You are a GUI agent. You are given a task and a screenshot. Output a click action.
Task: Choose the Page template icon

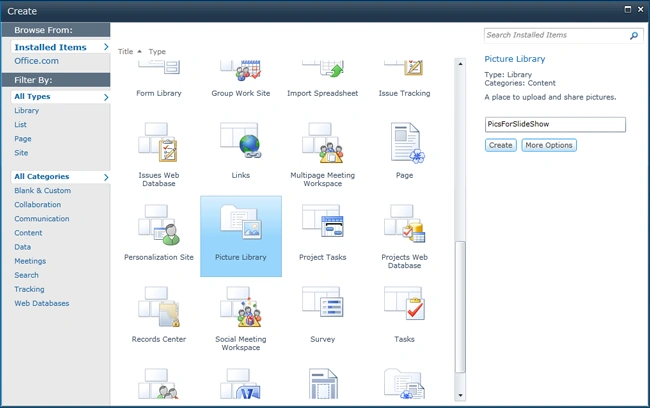pos(407,143)
